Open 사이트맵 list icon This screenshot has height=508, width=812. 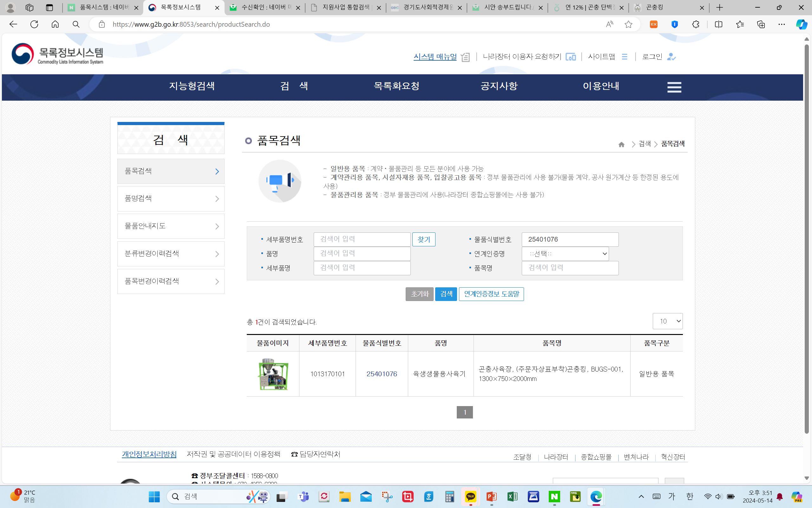(625, 57)
